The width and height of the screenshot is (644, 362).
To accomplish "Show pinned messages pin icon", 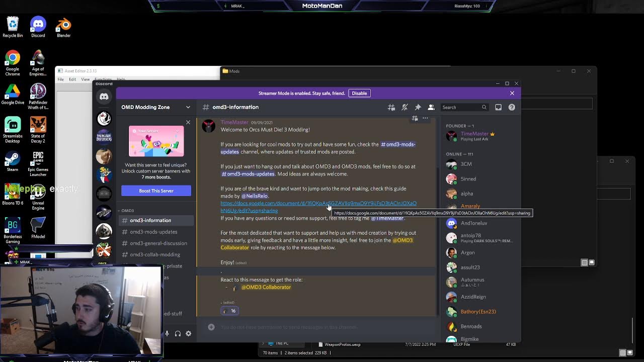I will coord(418,107).
